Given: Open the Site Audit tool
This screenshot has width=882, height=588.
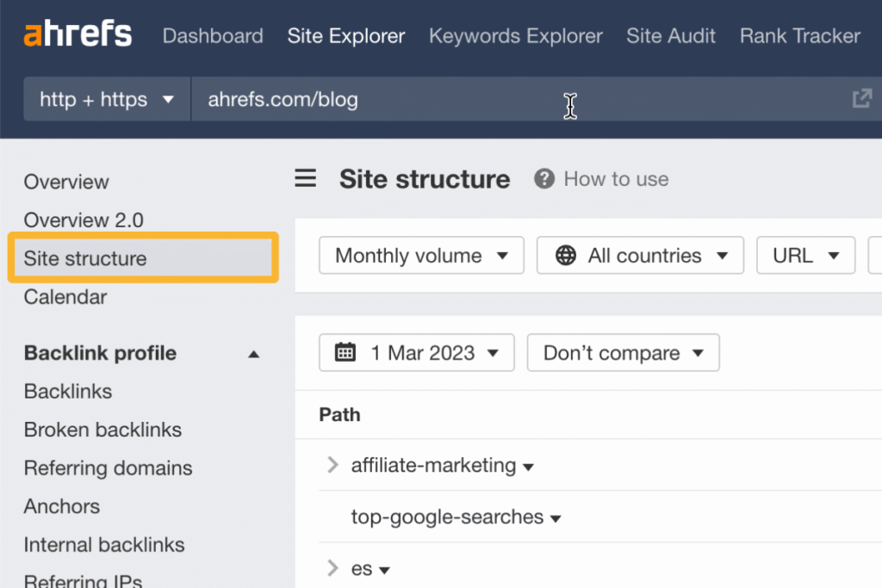Looking at the screenshot, I should [670, 36].
